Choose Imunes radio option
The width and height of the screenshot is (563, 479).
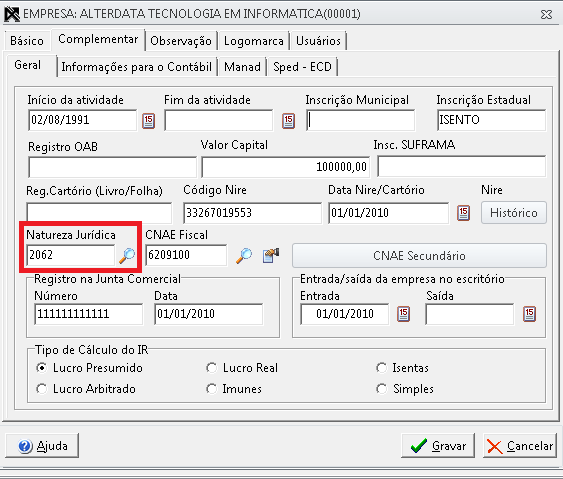pyautogui.click(x=211, y=389)
